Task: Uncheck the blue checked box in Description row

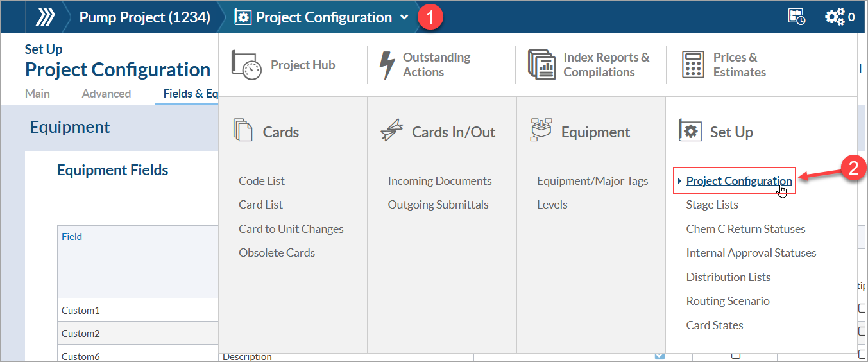Action: (x=660, y=356)
